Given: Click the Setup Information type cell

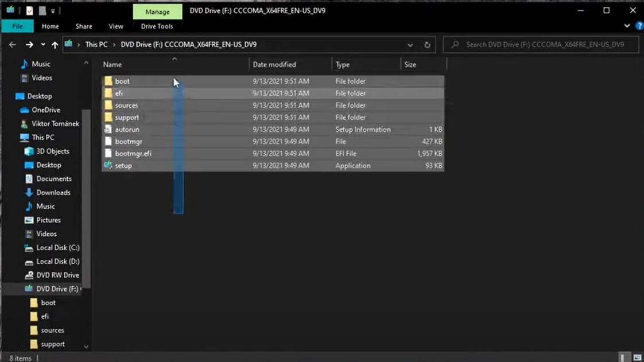Looking at the screenshot, I should coord(363,129).
